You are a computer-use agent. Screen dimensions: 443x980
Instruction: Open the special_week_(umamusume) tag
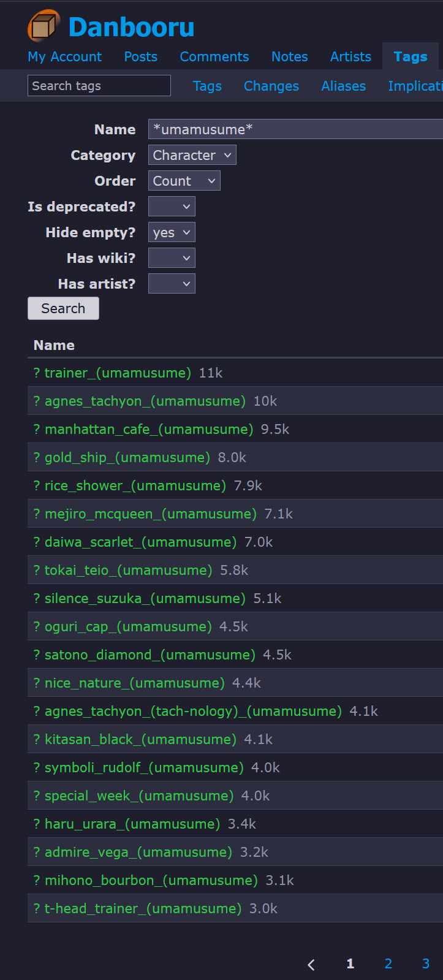139,796
